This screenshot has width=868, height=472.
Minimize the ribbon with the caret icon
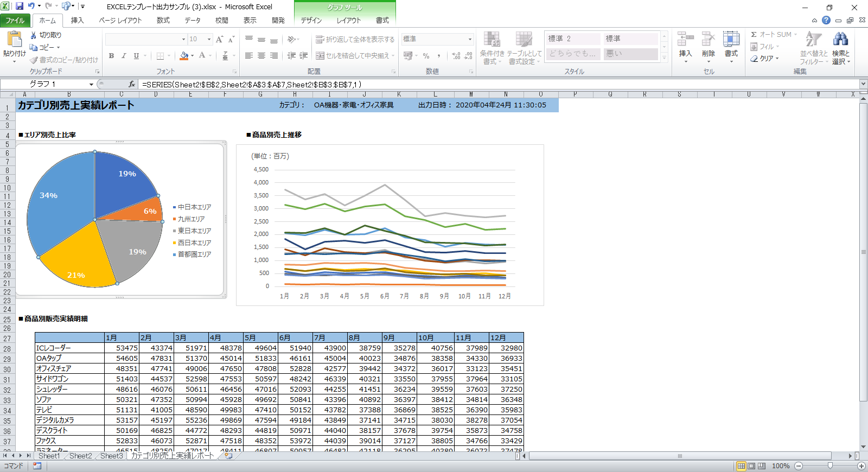tap(814, 20)
